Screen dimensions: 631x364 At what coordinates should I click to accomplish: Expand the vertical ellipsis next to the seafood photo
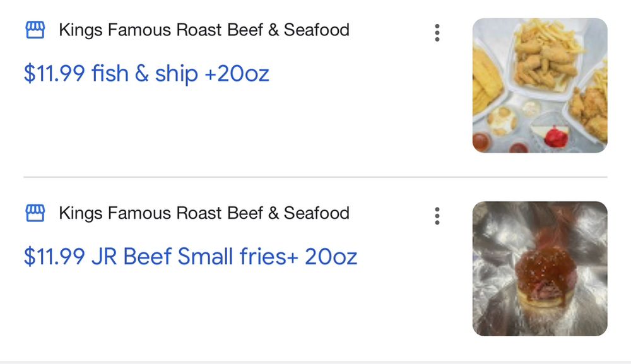[437, 33]
